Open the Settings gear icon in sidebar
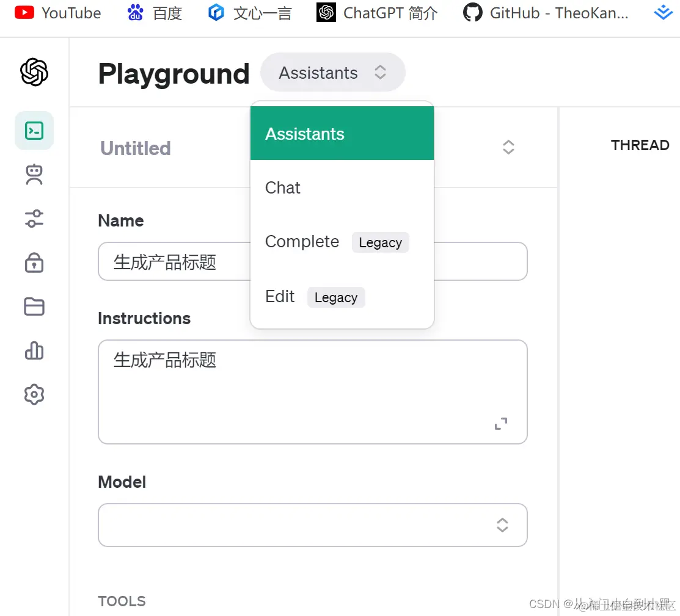The height and width of the screenshot is (616, 680). [34, 394]
